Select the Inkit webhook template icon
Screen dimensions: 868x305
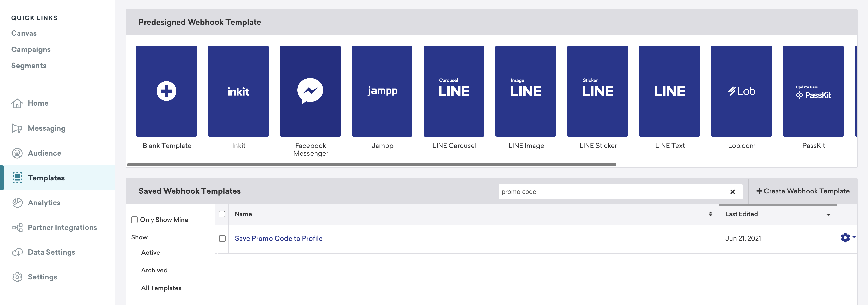[x=238, y=91]
